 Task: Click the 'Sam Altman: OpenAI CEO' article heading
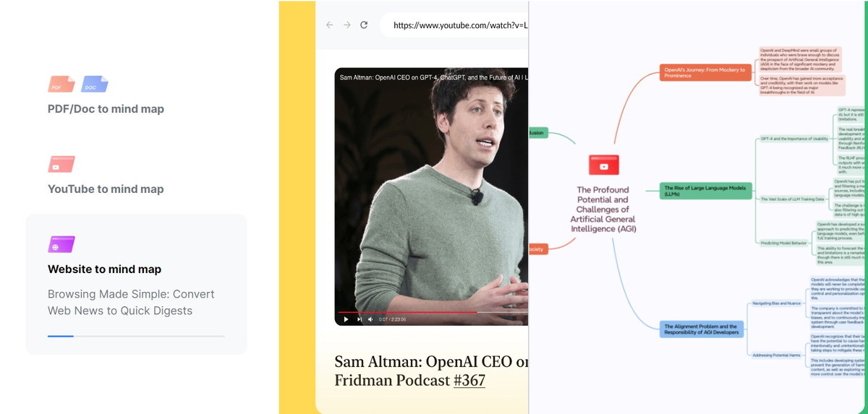[x=432, y=371]
